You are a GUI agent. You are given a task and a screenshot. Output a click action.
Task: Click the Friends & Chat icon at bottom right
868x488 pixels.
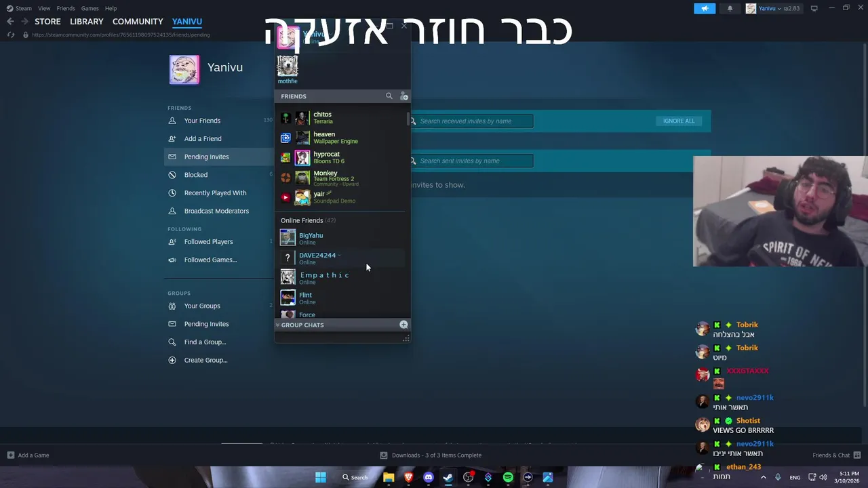coord(857,455)
